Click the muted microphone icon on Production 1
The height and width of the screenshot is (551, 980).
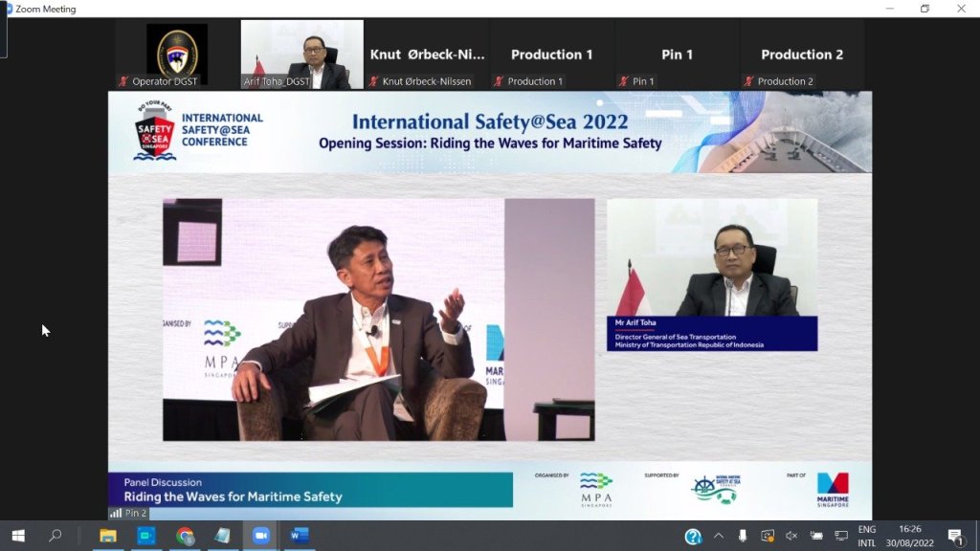coord(499,82)
